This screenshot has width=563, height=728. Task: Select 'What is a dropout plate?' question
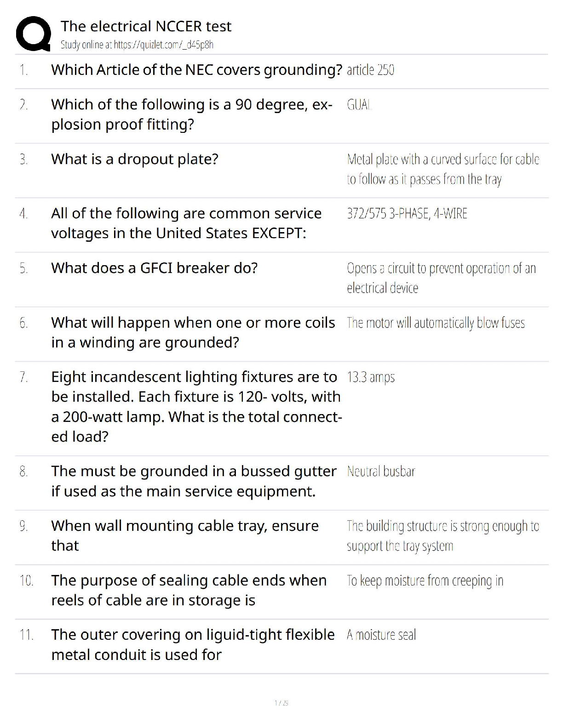[x=135, y=159]
